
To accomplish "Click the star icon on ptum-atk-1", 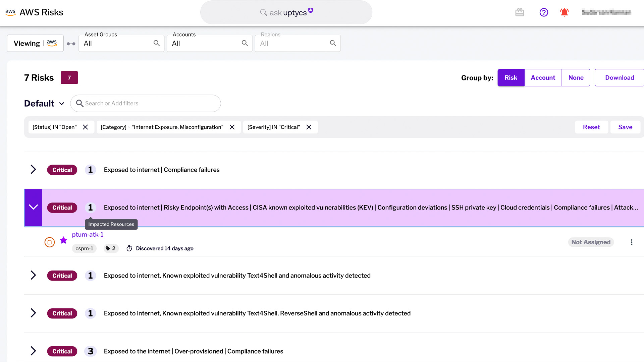I will pyautogui.click(x=64, y=240).
